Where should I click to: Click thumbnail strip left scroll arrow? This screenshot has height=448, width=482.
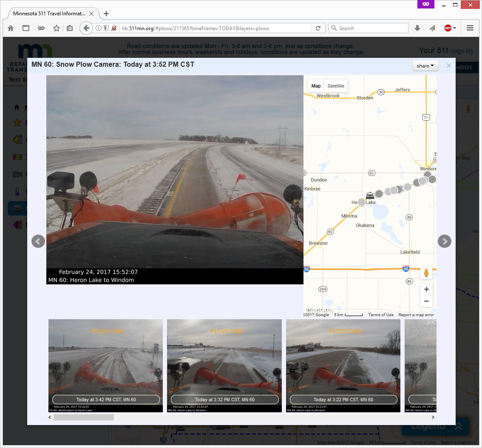(50, 417)
